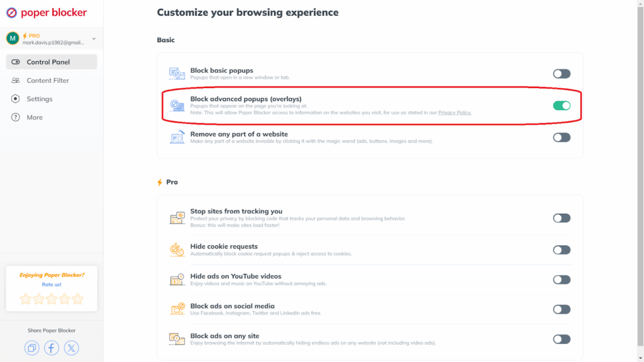
Task: Click the Hide cookie requests cookie icon
Action: pos(177,250)
